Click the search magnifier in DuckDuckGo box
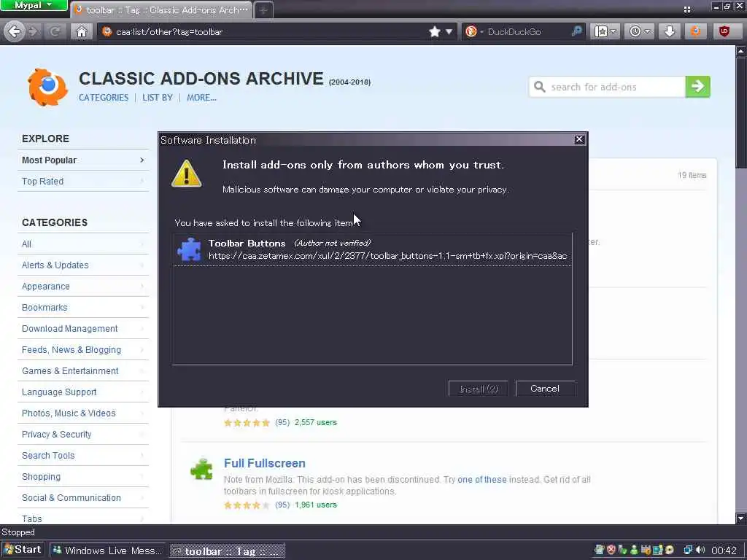Screen dimensions: 747x560 (x=576, y=32)
